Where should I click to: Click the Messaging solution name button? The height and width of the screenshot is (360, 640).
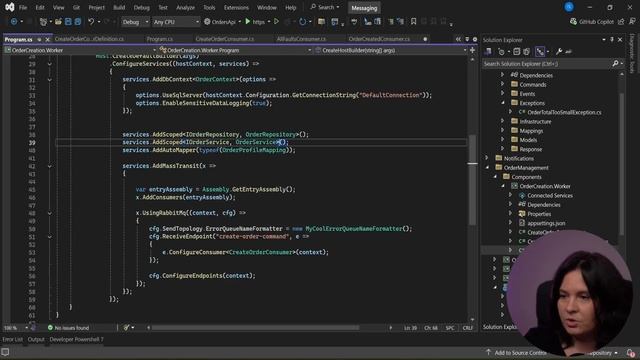pos(364,8)
